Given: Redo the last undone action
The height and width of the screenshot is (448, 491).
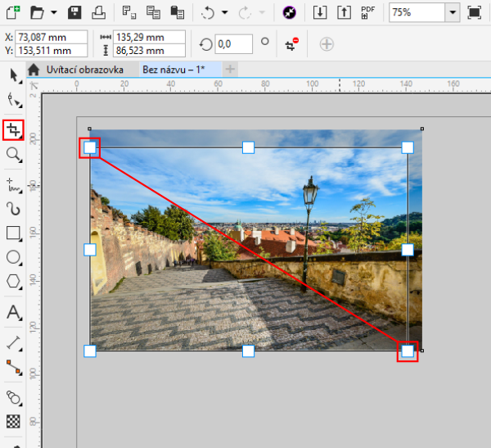Looking at the screenshot, I should [x=245, y=12].
